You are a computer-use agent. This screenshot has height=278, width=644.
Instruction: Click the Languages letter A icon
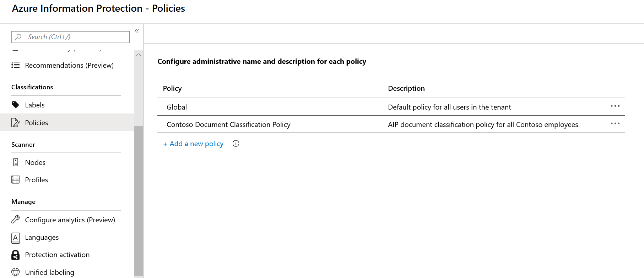(x=15, y=238)
